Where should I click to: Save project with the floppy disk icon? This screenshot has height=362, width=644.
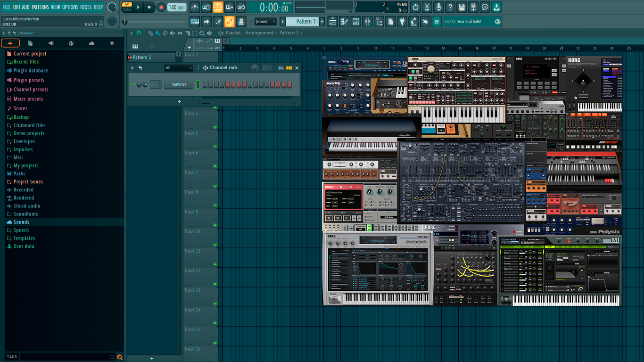coord(462,7)
